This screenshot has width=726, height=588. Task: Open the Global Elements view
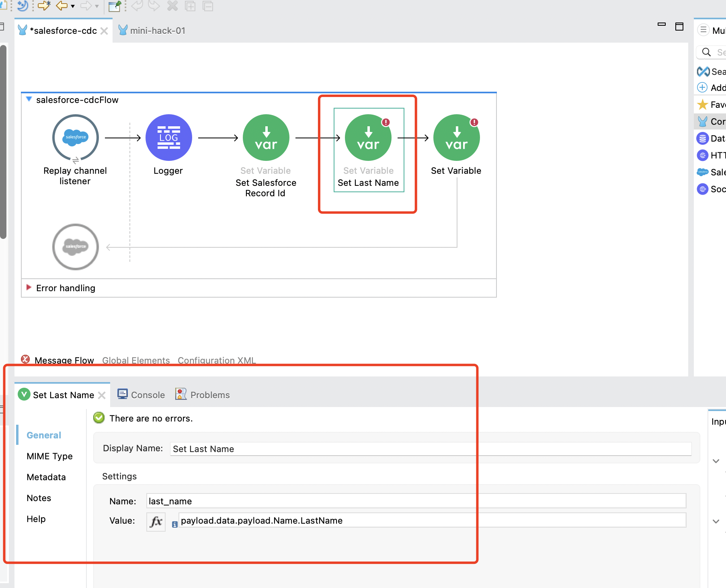[x=136, y=360]
